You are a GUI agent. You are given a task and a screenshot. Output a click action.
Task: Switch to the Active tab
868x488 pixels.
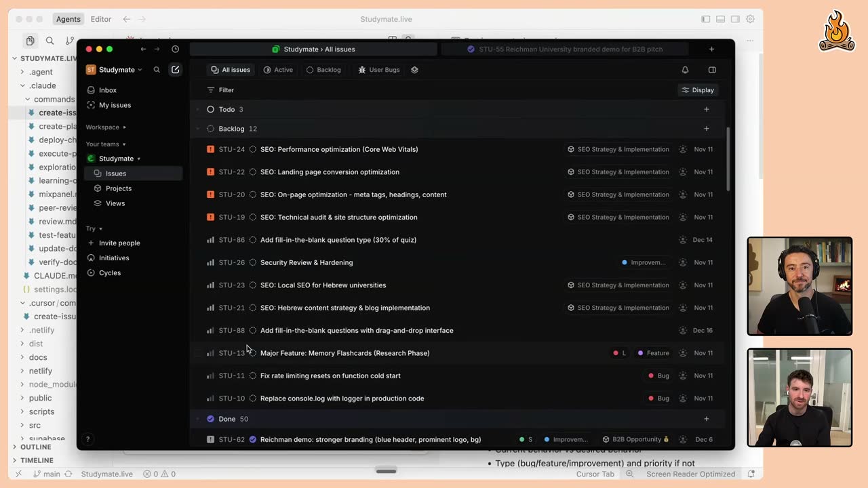278,70
